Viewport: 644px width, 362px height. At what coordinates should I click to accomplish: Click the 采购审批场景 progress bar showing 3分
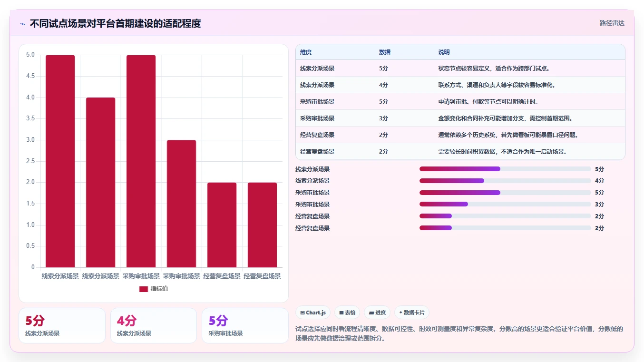coord(505,204)
